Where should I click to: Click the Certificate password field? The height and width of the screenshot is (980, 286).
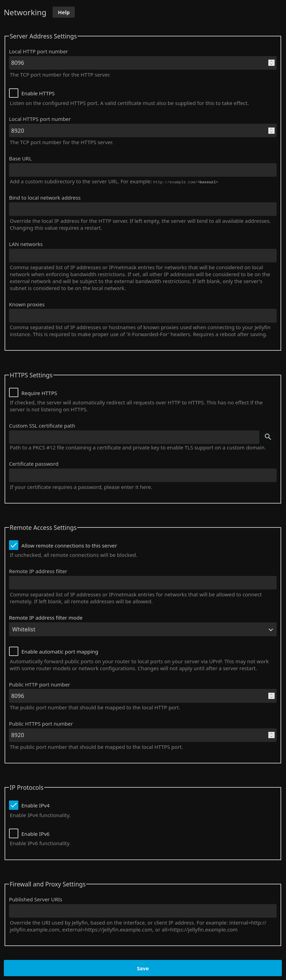143,475
